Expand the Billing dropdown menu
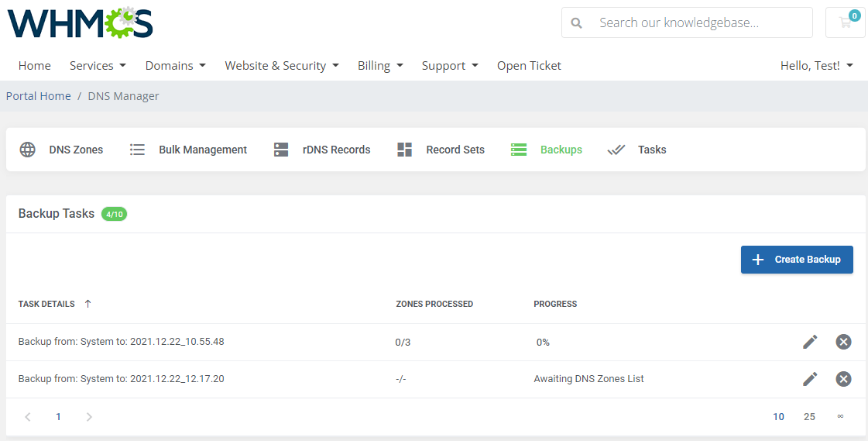 pos(380,65)
